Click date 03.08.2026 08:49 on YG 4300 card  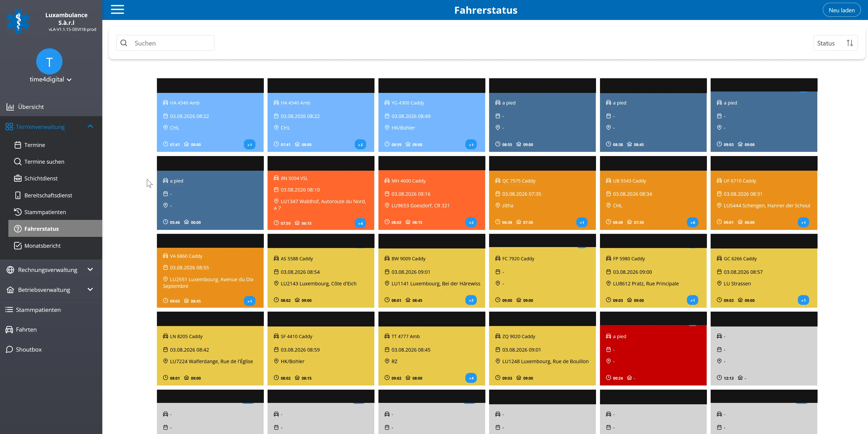411,116
